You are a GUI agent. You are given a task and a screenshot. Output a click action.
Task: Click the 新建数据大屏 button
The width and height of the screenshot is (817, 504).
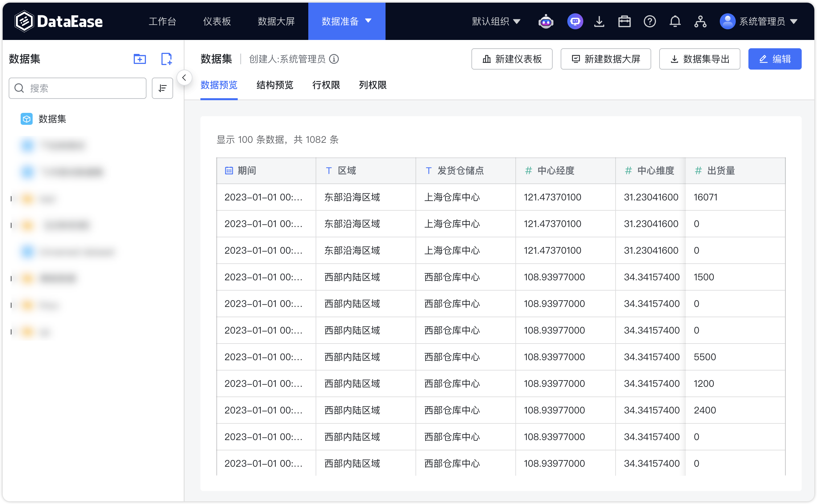[x=606, y=59]
